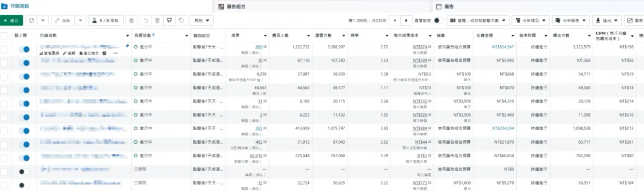Viewport: 644px width, 191px height.
Task: Toggle the 查看設定 switch
Action: click(x=439, y=20)
